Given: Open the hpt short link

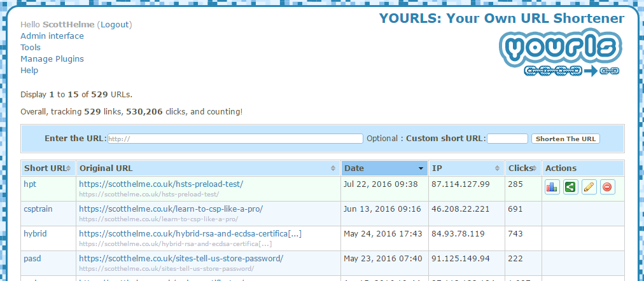Looking at the screenshot, I should coord(30,184).
